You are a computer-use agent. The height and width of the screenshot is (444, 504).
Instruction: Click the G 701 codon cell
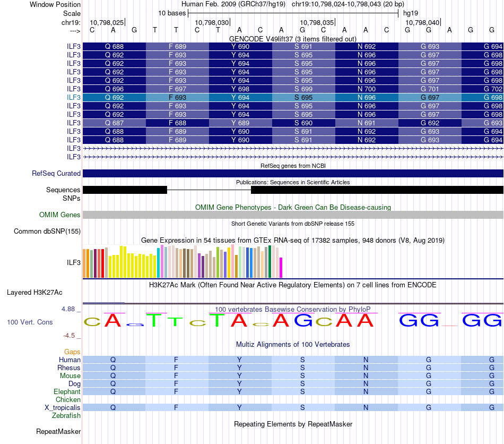pos(430,89)
